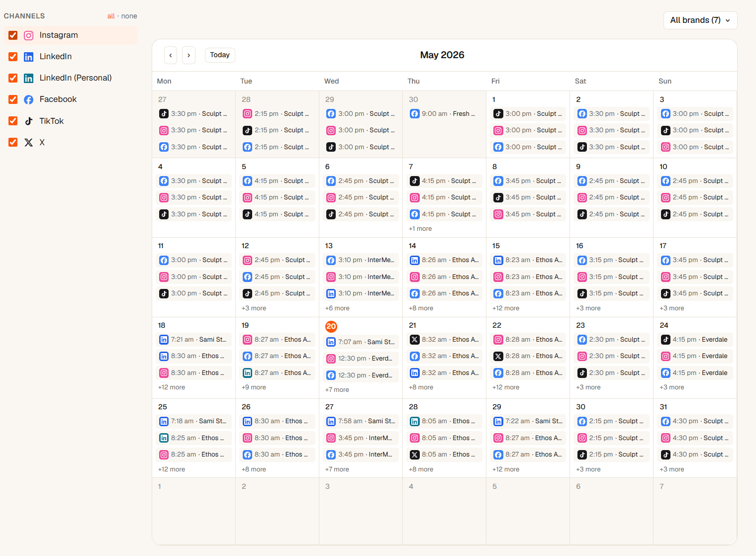Uncheck the Instagram channel checkbox
This screenshot has height=556, width=756.
coord(13,35)
